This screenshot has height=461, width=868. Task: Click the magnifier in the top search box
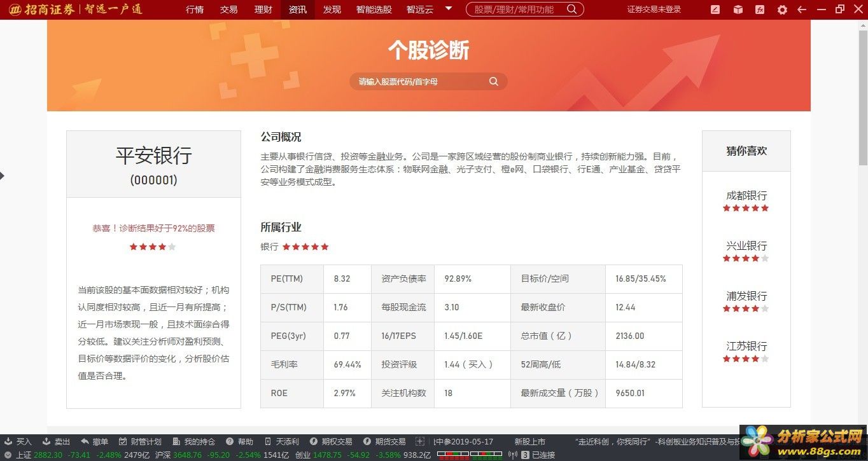point(572,10)
